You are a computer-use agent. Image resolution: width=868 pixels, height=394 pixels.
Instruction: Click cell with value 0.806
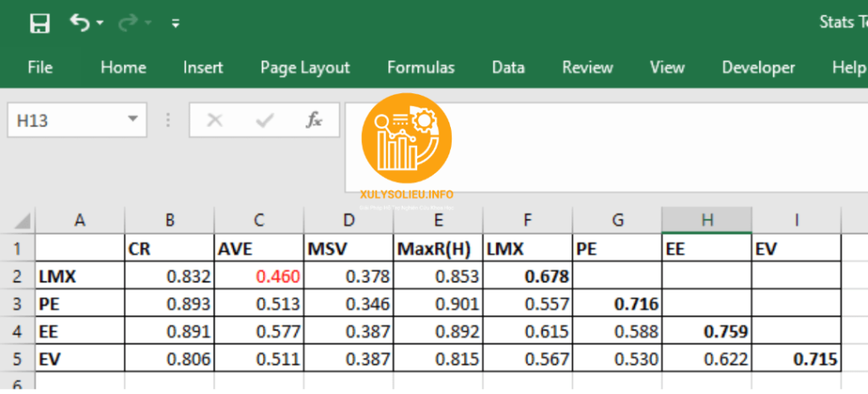click(x=170, y=358)
